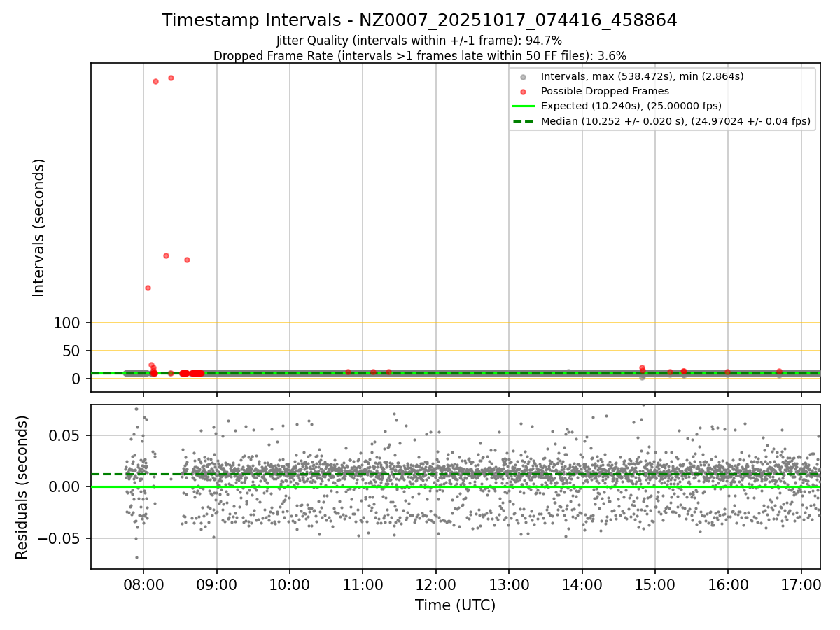
Task: Select the Jitter Quality 94.7% subtitle line
Action: point(419,41)
